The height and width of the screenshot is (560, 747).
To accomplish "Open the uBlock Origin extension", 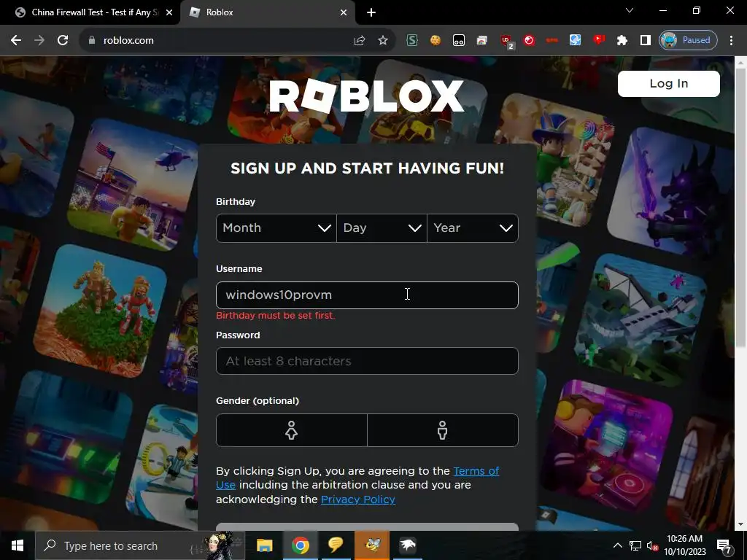I will point(506,41).
